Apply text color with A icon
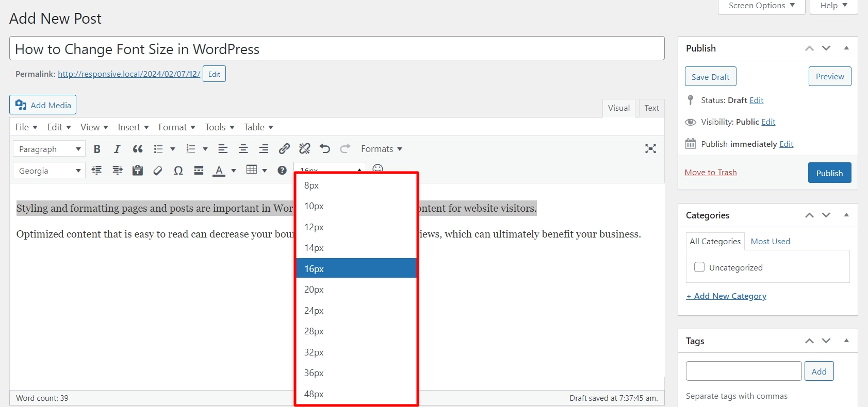The height and width of the screenshot is (407, 868). 219,170
